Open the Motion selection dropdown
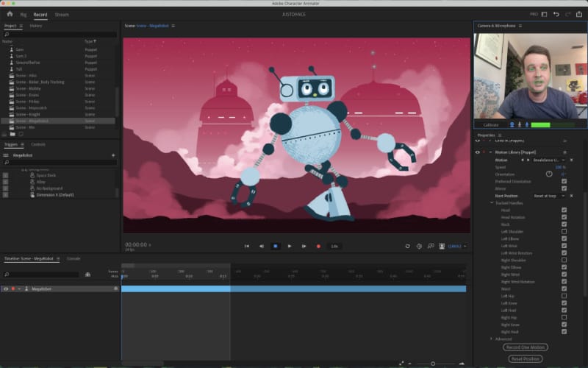 click(x=549, y=160)
